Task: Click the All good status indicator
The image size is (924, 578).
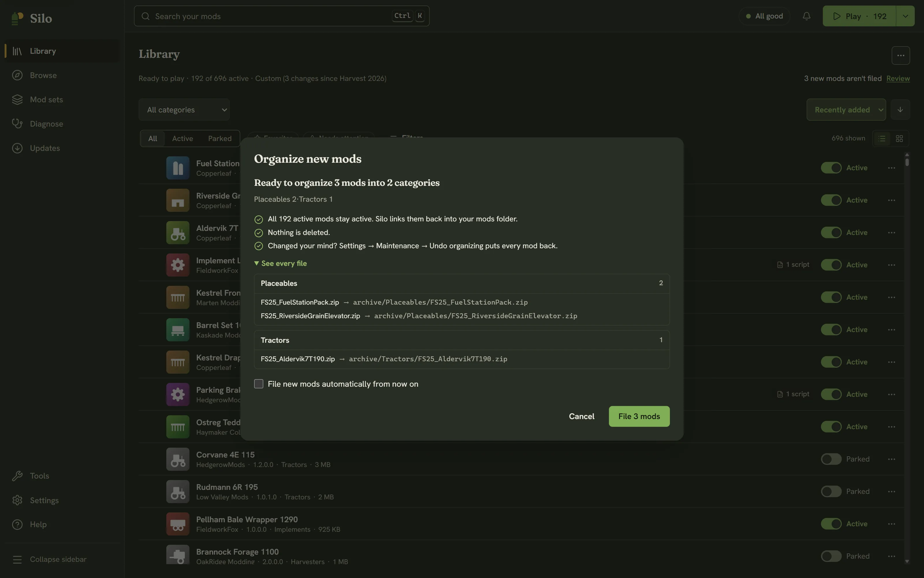Action: click(x=765, y=16)
